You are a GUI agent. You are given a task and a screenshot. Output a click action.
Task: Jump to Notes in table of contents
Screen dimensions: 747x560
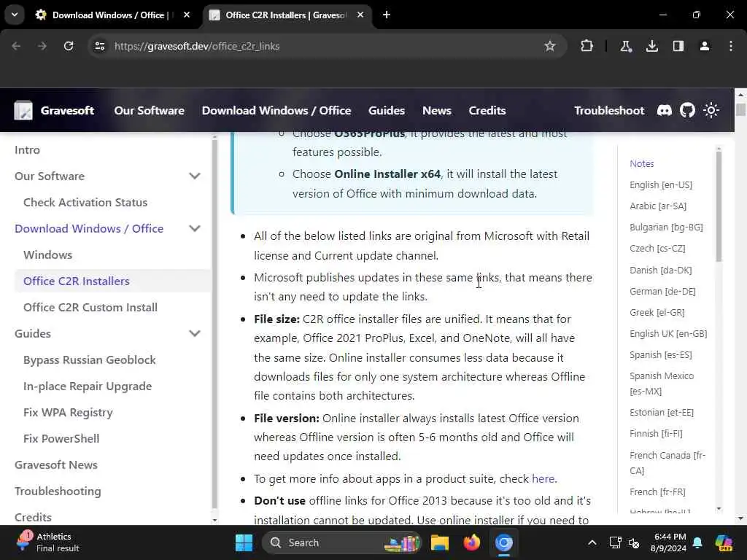[642, 163]
